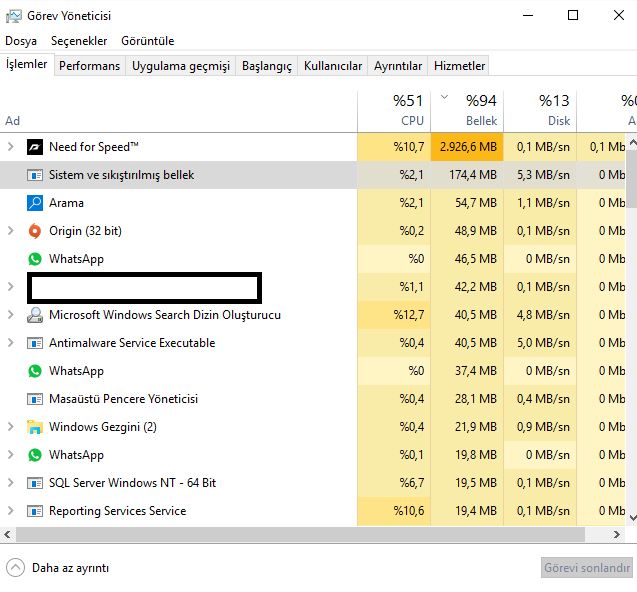Click the horizontal scrollbar left arrow
Image resolution: width=637 pixels, height=592 pixels.
(x=7, y=534)
